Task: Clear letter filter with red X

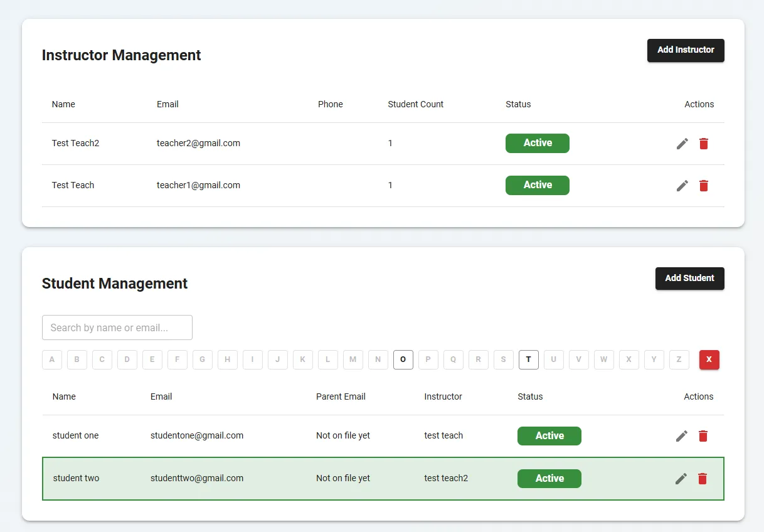Action: click(x=709, y=359)
